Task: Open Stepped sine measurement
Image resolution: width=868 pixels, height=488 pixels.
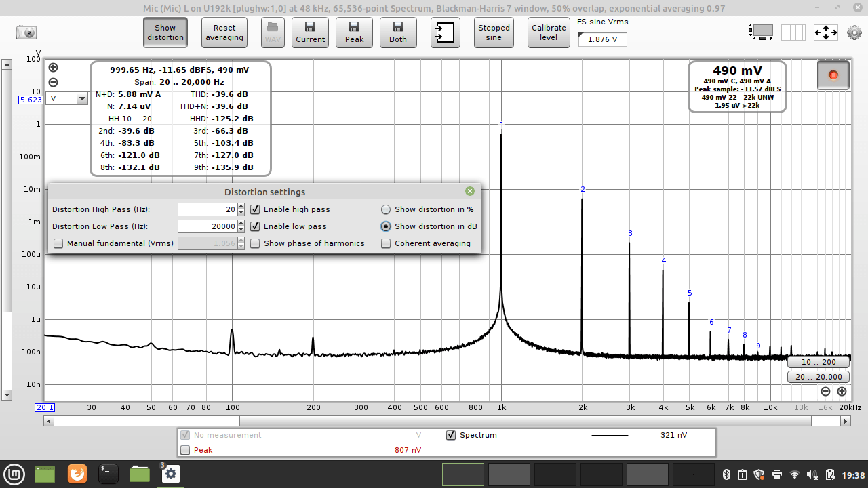Action: (x=494, y=33)
